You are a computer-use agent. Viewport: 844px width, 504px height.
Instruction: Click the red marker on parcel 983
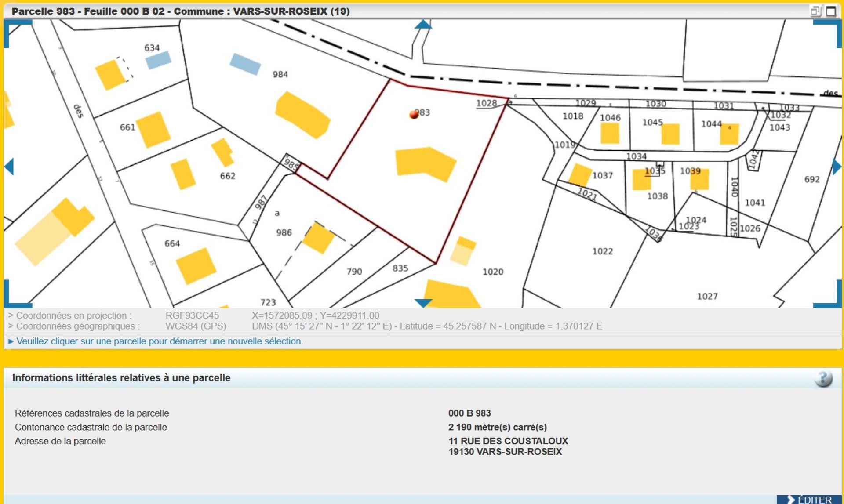[x=414, y=114]
